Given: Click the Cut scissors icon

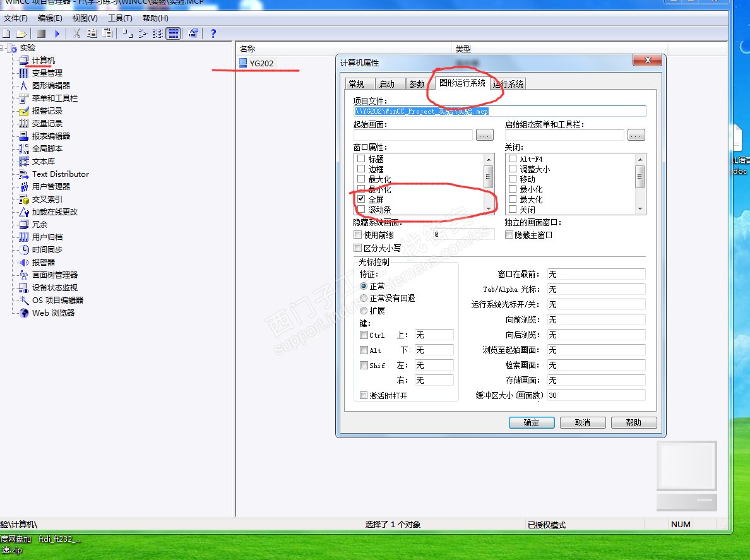Looking at the screenshot, I should [x=76, y=33].
